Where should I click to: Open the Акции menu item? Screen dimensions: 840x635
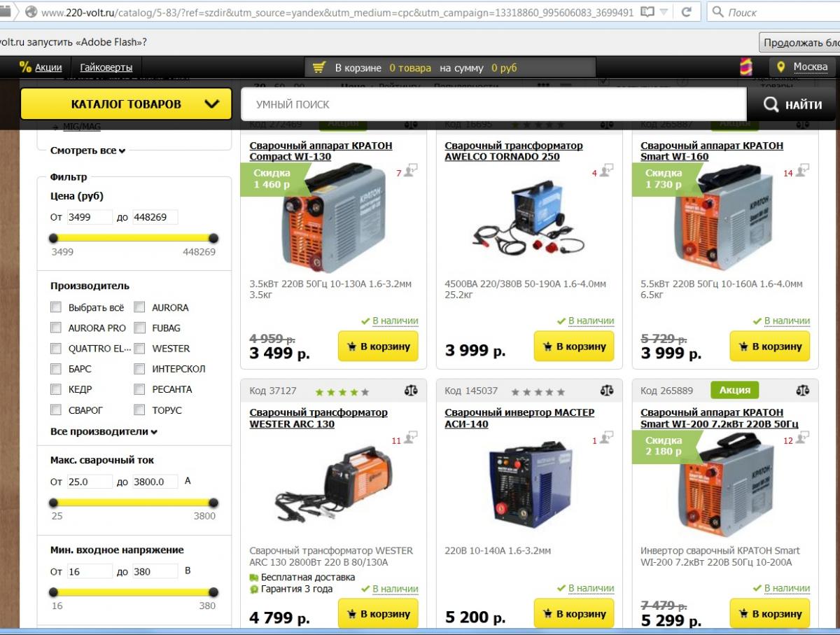[48, 68]
